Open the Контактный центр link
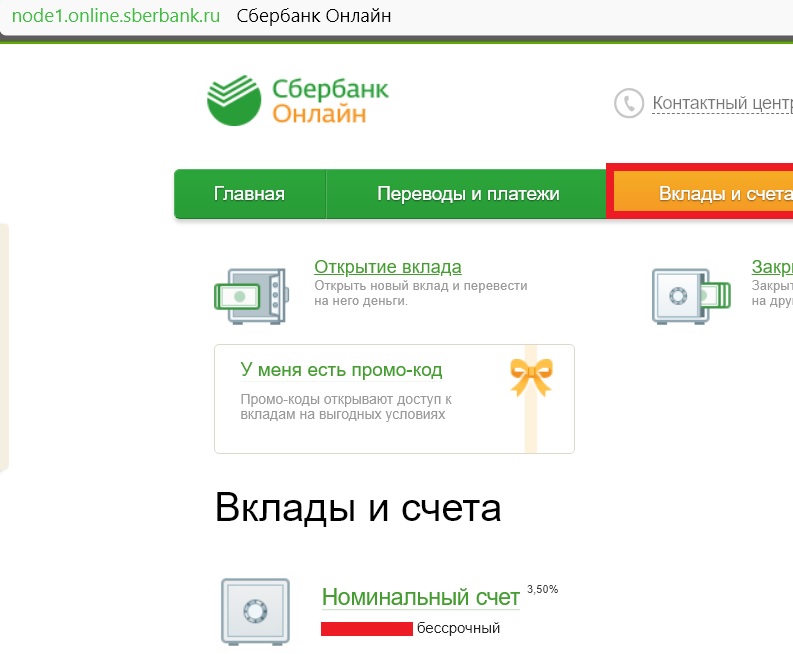This screenshot has height=654, width=793. tap(722, 103)
